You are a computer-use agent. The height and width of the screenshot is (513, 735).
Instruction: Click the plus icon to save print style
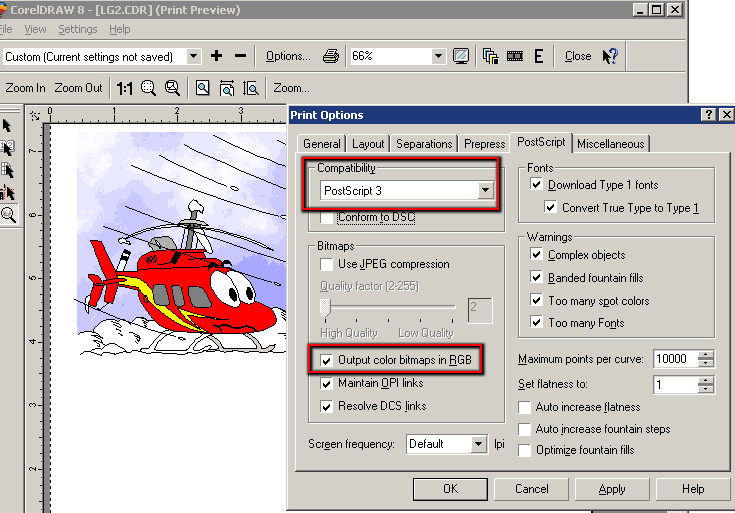tap(216, 56)
